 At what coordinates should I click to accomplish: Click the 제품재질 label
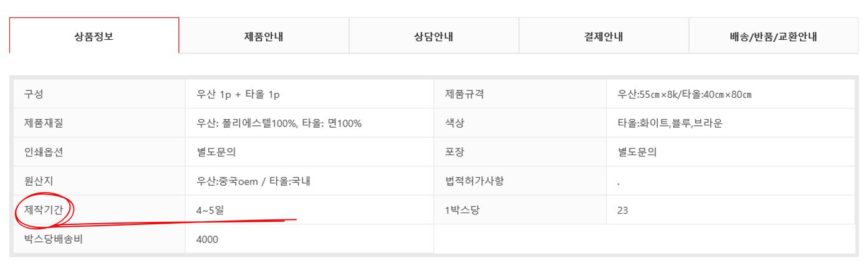43,123
